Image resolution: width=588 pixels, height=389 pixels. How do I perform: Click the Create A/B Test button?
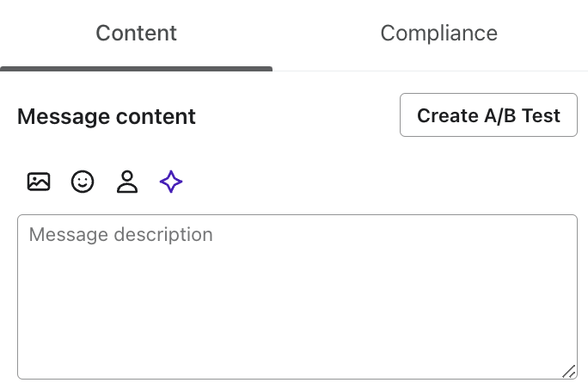(488, 115)
